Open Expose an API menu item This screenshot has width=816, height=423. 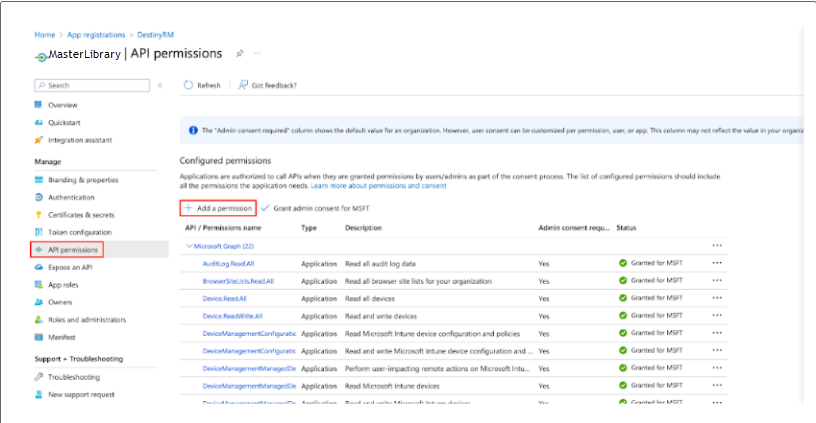pos(70,267)
